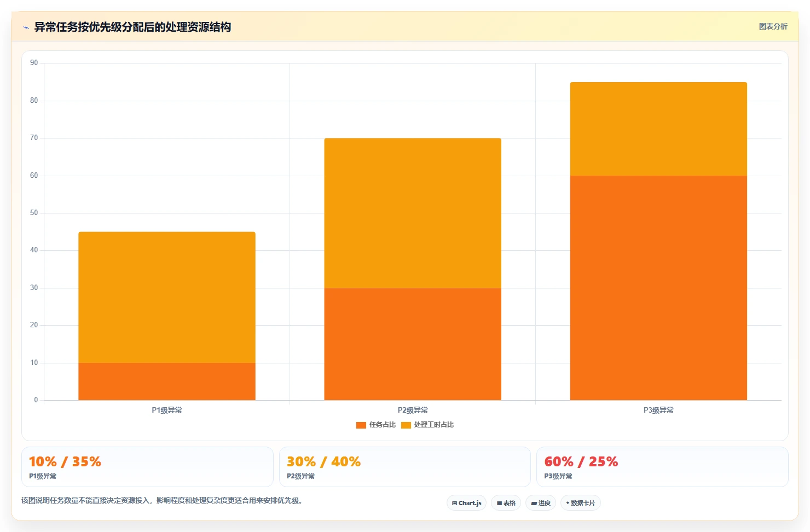Image resolution: width=810 pixels, height=532 pixels.
Task: Click the orange 任务占比 legend color box
Action: [x=361, y=425]
